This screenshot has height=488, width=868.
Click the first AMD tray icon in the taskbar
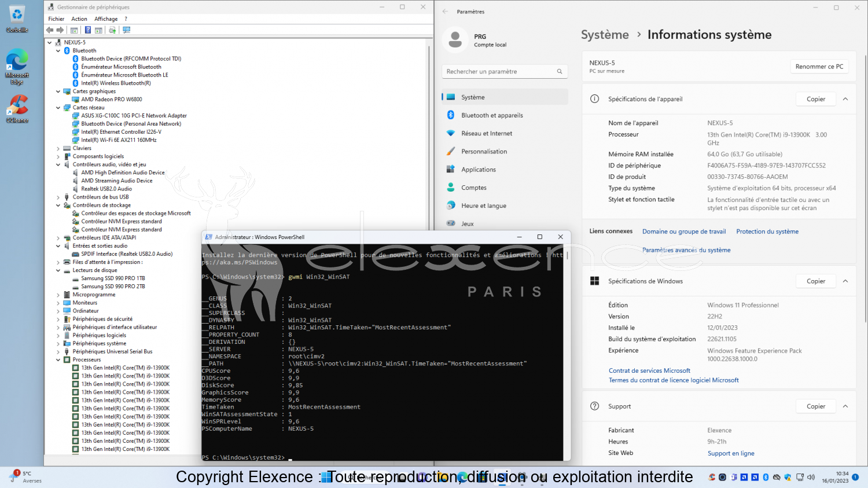(x=745, y=478)
